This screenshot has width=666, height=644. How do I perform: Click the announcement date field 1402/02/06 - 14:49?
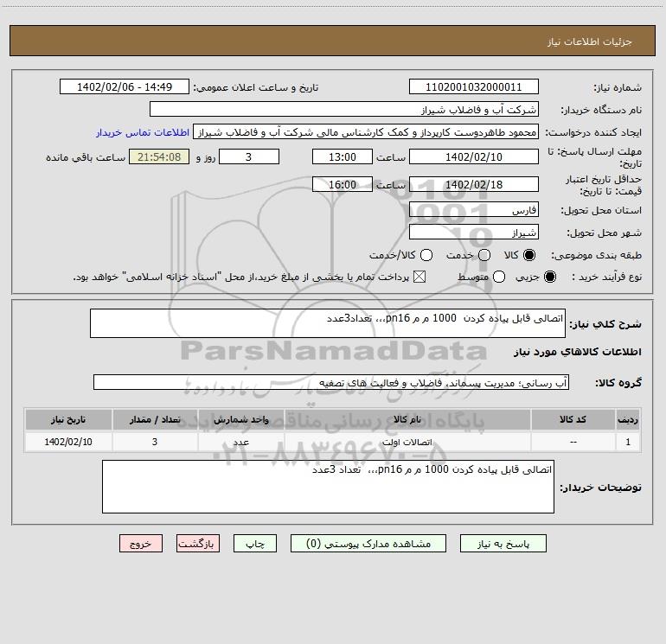(125, 87)
